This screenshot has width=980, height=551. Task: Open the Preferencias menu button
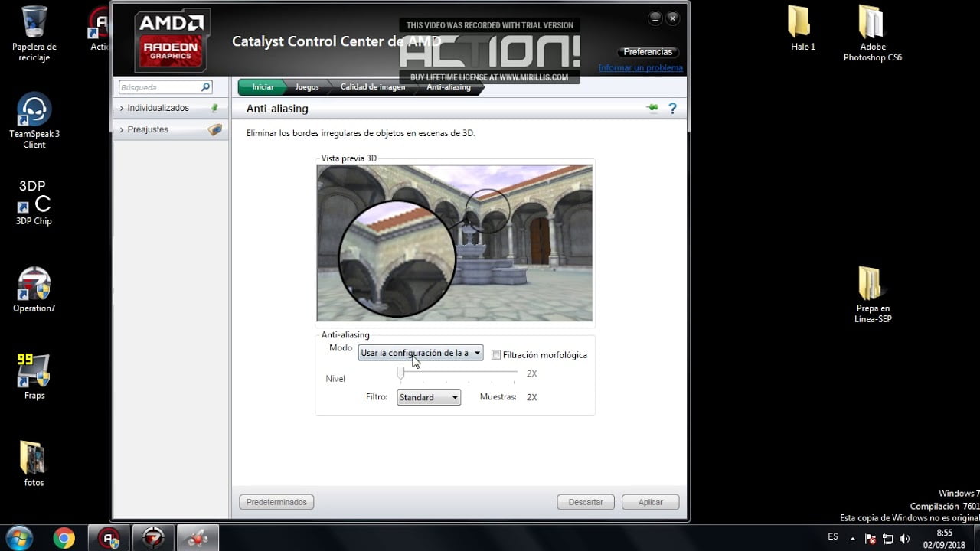tap(648, 52)
